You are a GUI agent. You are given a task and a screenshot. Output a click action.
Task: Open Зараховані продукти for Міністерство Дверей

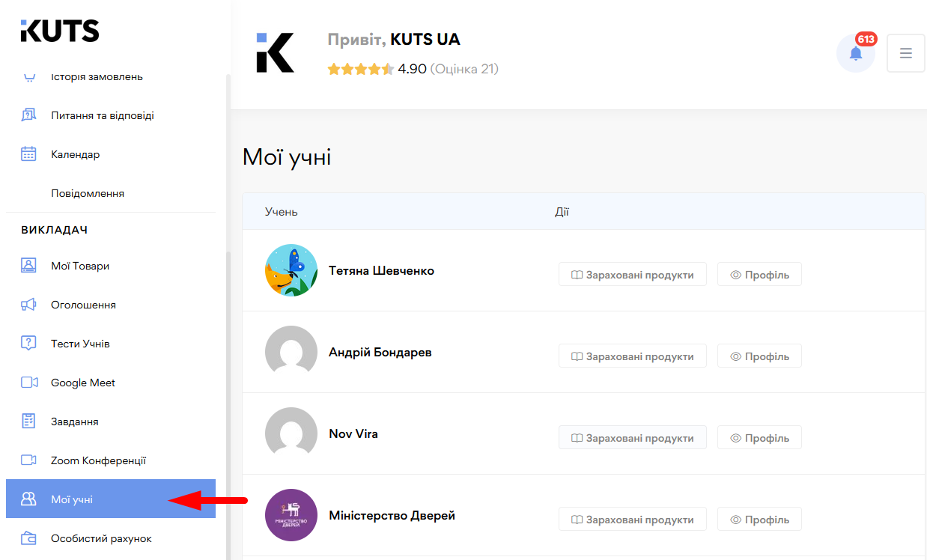633,520
